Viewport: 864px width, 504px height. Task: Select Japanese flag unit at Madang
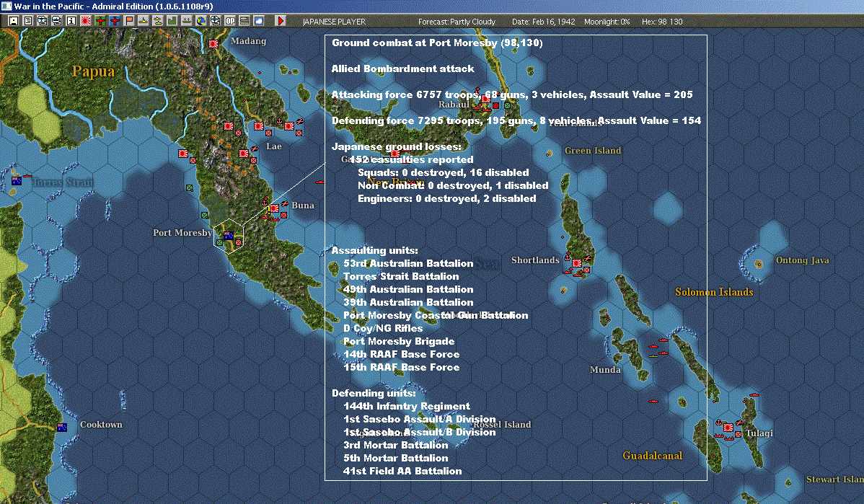pyautogui.click(x=213, y=43)
